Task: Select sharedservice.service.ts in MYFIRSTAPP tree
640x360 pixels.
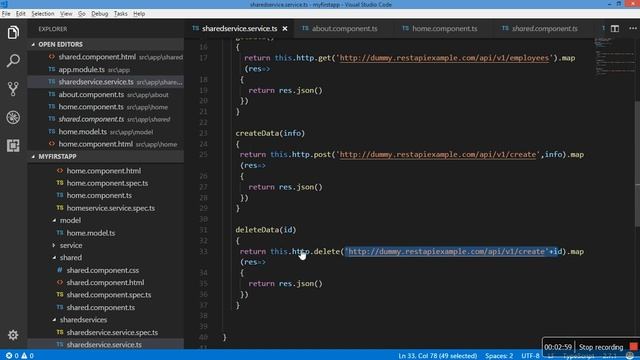Action: (x=106, y=344)
